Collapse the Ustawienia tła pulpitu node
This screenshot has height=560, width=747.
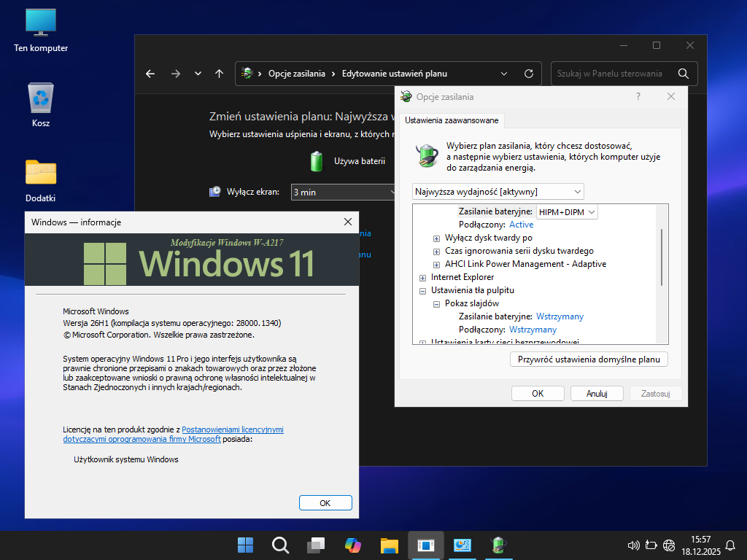click(423, 290)
